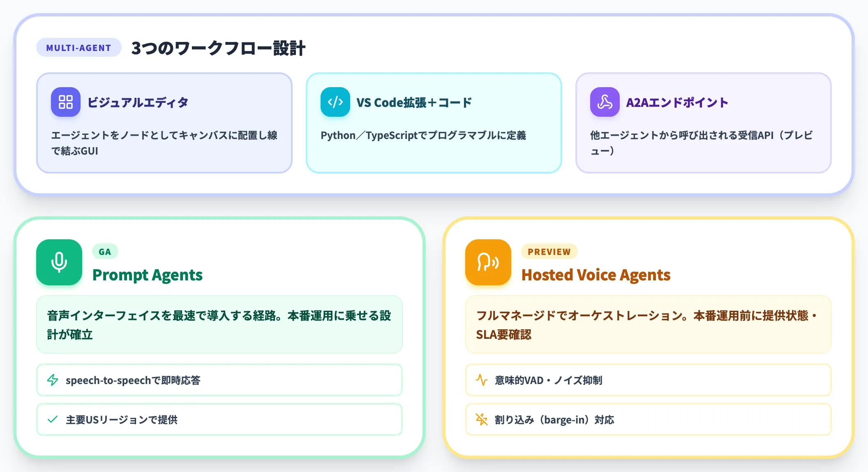Click the text speech-to-speechで即時応答
868x472 pixels.
coord(133,380)
